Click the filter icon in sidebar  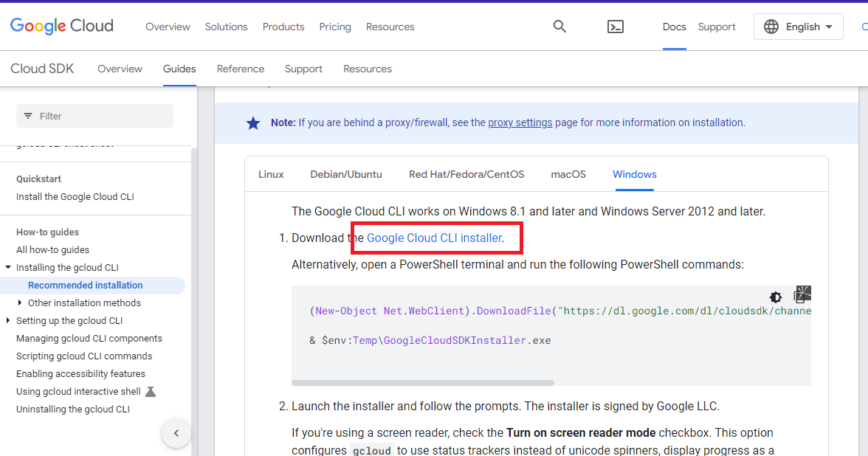(x=28, y=117)
